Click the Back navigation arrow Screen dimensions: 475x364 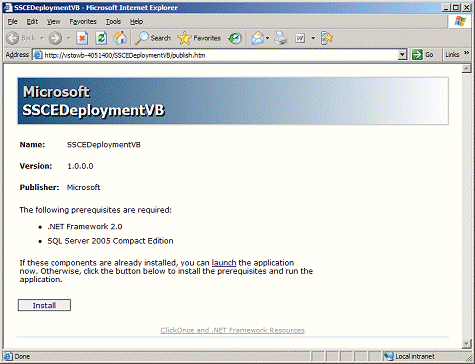pyautogui.click(x=13, y=38)
